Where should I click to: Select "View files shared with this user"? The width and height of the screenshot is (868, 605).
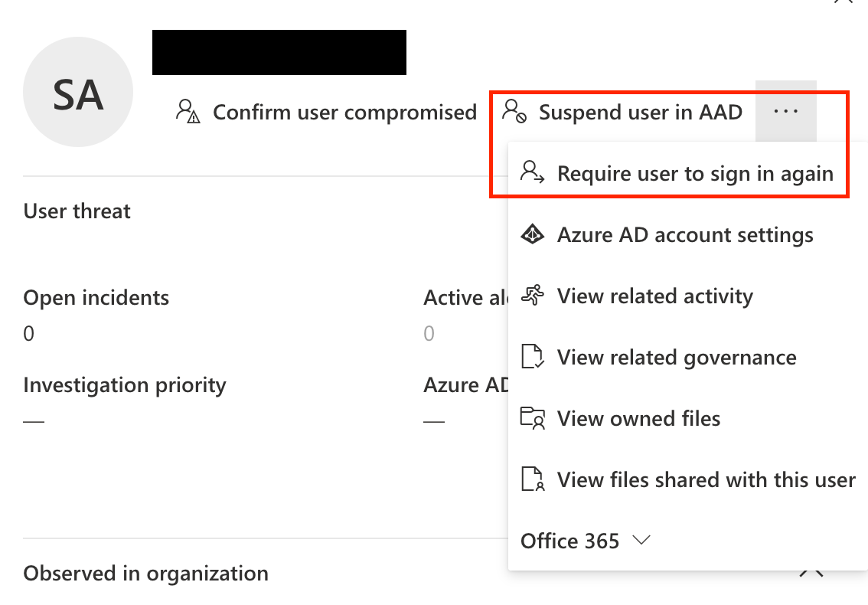coord(706,479)
